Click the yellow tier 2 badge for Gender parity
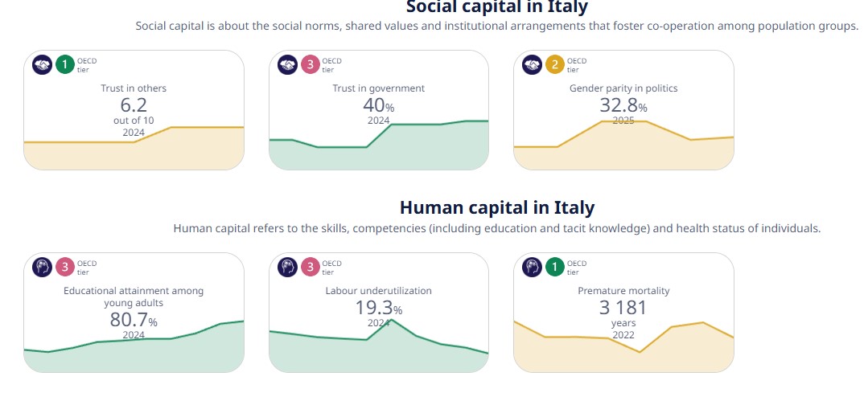Image resolution: width=868 pixels, height=401 pixels. (555, 64)
